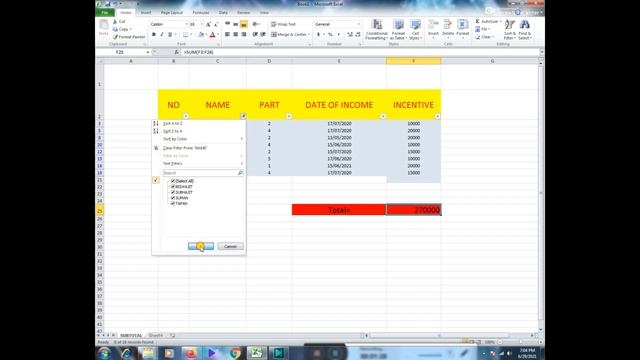640x360 pixels.
Task: Select the column F header
Action: (x=413, y=61)
